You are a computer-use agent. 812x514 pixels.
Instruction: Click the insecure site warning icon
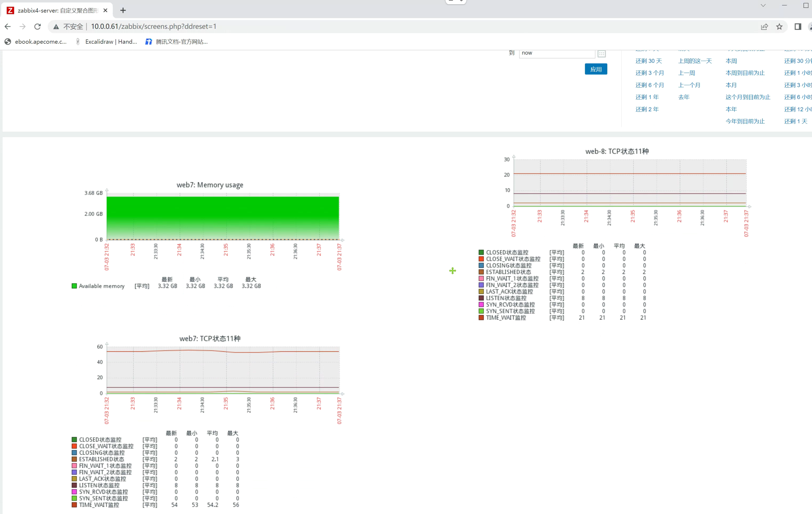click(56, 27)
